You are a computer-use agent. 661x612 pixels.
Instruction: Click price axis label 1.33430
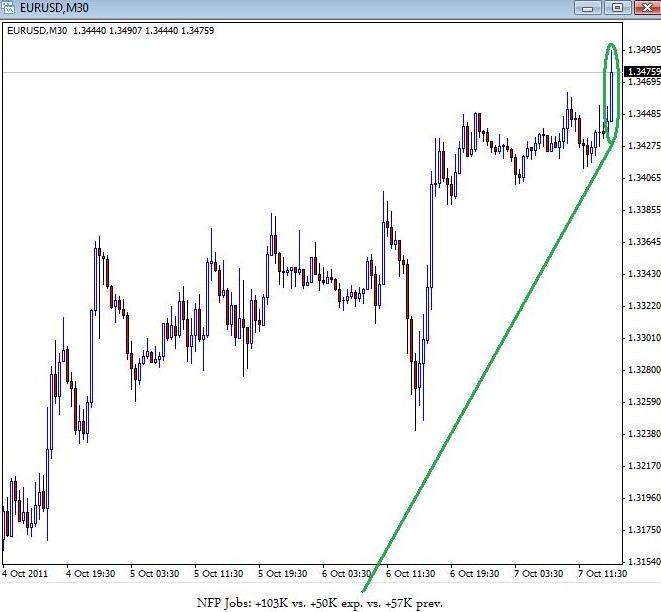point(644,274)
